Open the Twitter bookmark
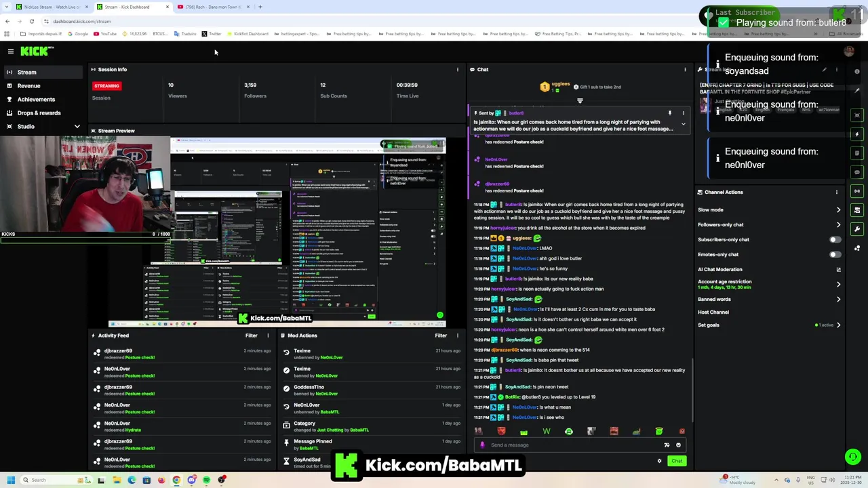868x488 pixels. tap(212, 34)
